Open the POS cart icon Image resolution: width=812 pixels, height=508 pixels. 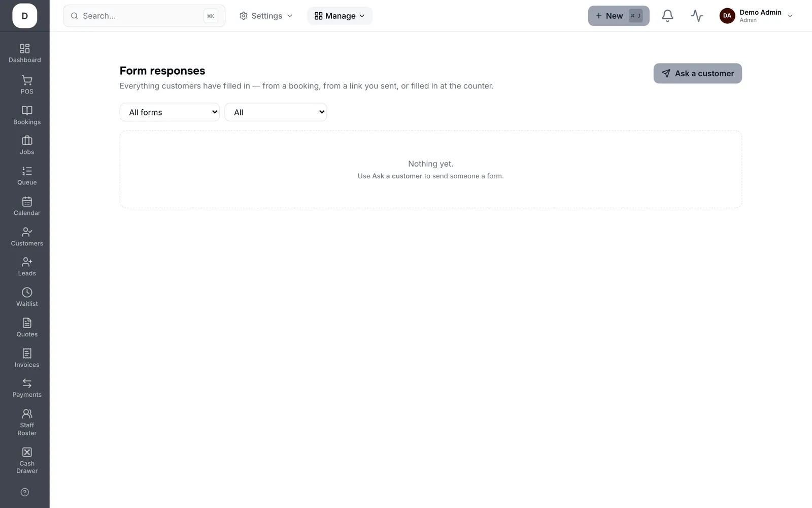(x=27, y=80)
